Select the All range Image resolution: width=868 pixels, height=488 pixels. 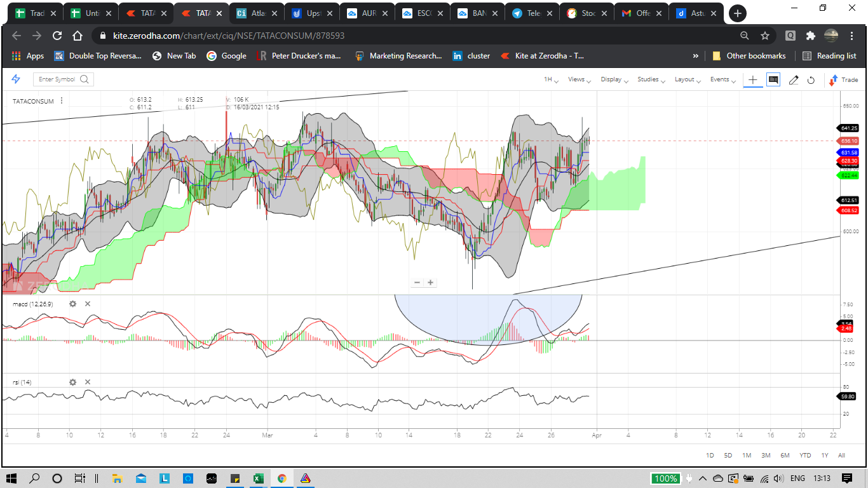[x=841, y=455]
